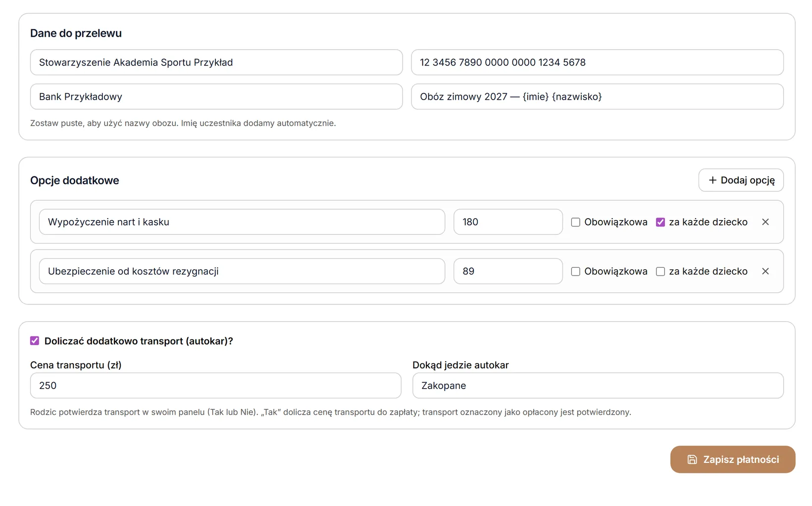This screenshot has height=506, width=812.
Task: Toggle Obowiązkowa for Wypożyczenie nart i kasku
Action: [x=575, y=222]
